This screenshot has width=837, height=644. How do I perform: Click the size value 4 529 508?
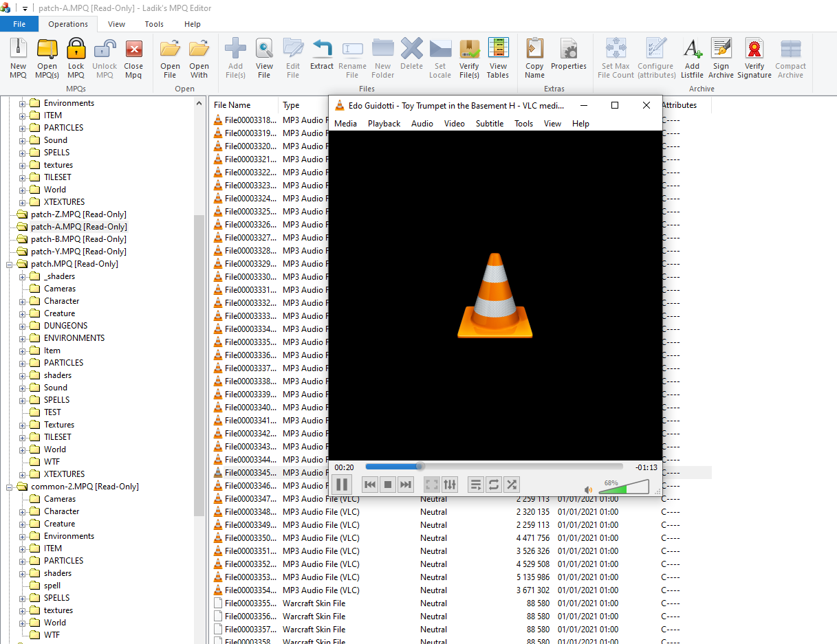(x=532, y=564)
